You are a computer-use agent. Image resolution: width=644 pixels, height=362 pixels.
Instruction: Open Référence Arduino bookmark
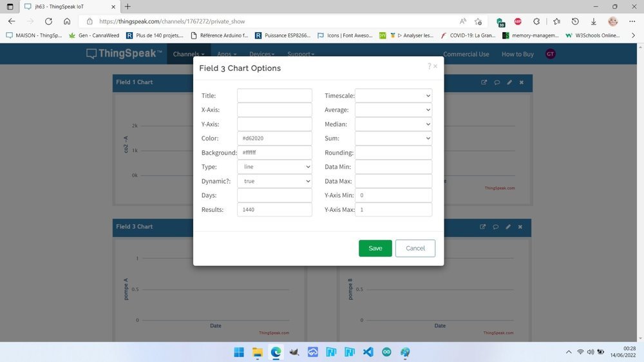click(220, 35)
